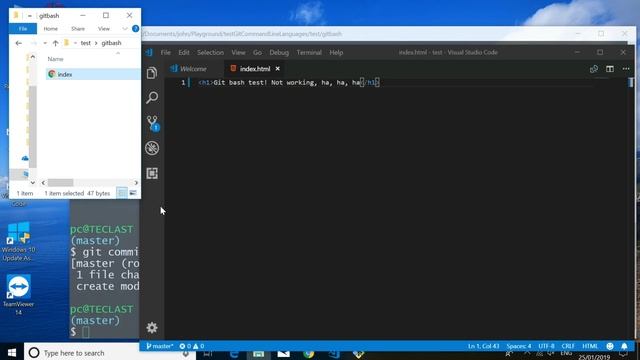
Task: Open the Go menu
Action: [x=257, y=52]
